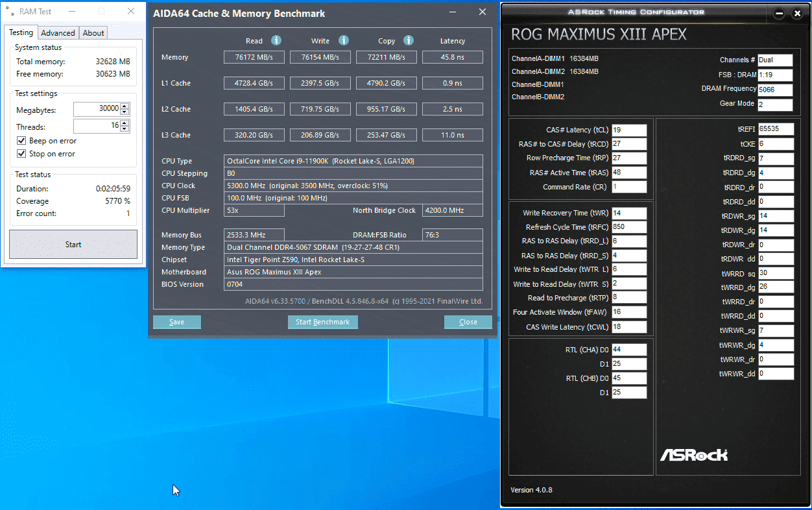
Task: Click the ChannelA-DIMM1 16384MB entry
Action: [x=555, y=58]
